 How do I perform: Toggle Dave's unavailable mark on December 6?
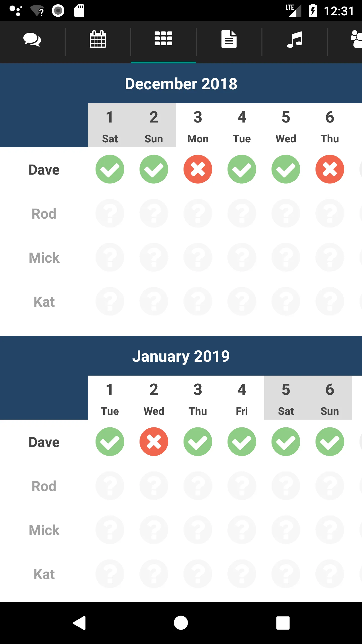coord(330,169)
